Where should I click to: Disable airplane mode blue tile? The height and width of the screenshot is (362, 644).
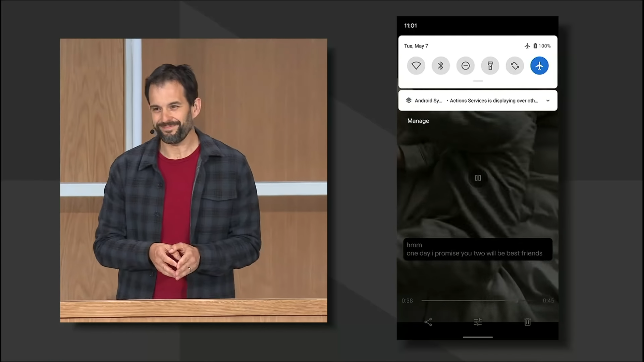pos(539,66)
